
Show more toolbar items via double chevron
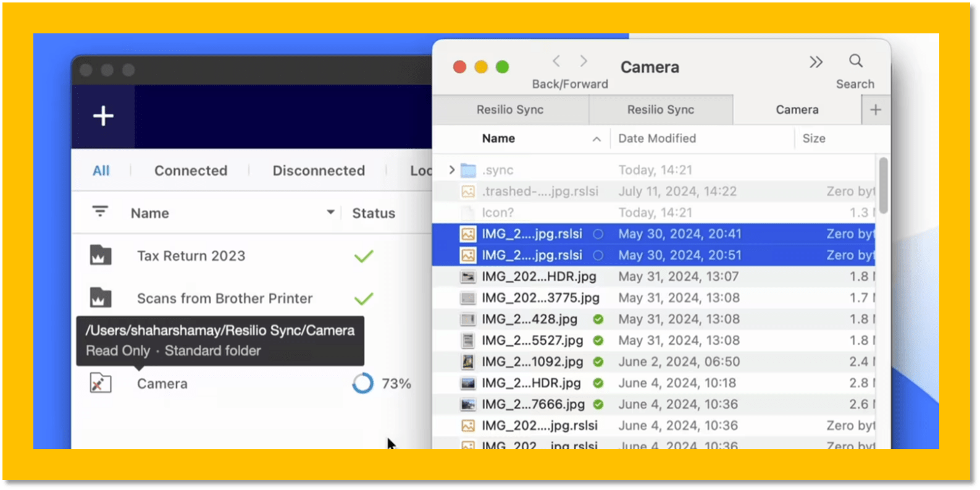816,62
